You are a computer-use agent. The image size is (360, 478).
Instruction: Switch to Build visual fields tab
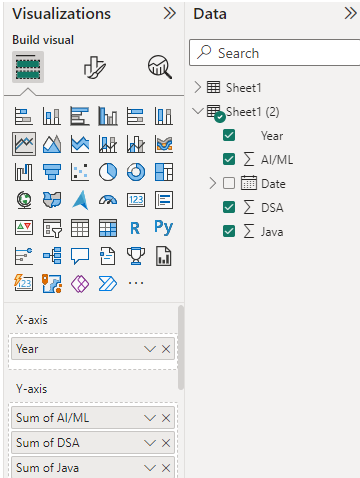click(x=28, y=67)
